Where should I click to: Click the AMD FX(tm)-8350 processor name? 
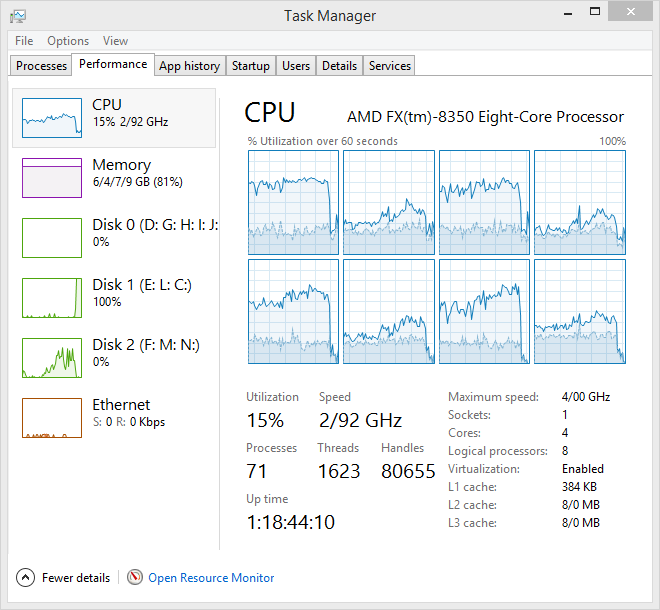pos(485,117)
